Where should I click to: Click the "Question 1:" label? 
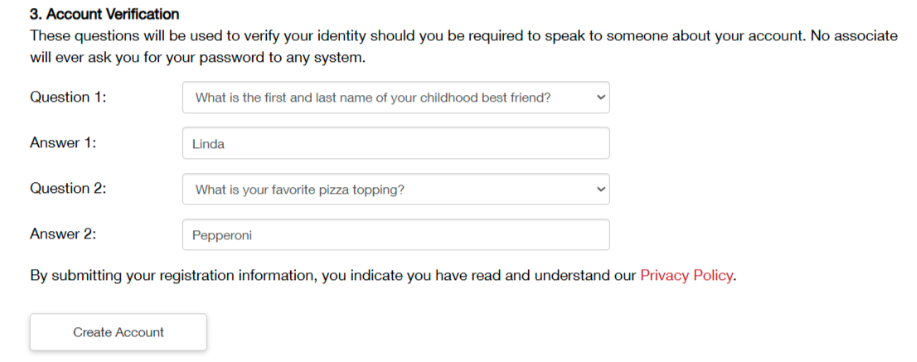pyautogui.click(x=68, y=97)
